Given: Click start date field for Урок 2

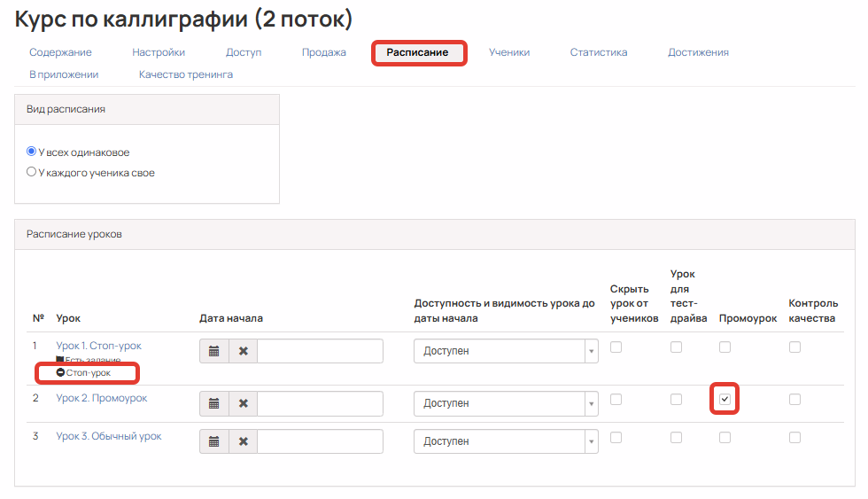Looking at the screenshot, I should [320, 404].
